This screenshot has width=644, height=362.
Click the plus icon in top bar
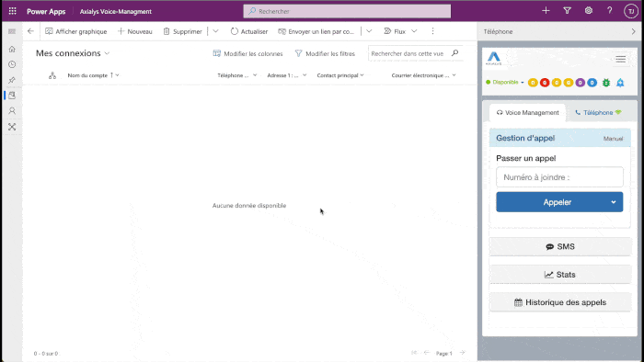pyautogui.click(x=546, y=11)
